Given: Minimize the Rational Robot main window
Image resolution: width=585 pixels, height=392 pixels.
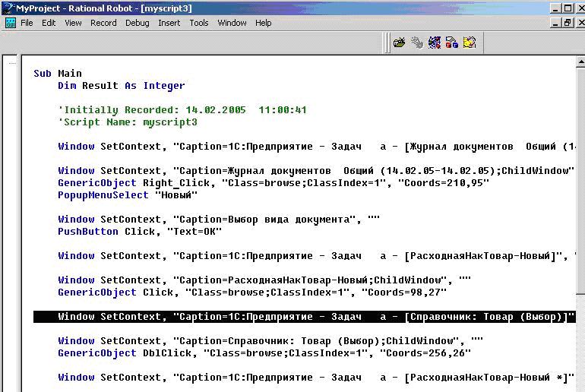Looking at the screenshot, I should click(556, 8).
